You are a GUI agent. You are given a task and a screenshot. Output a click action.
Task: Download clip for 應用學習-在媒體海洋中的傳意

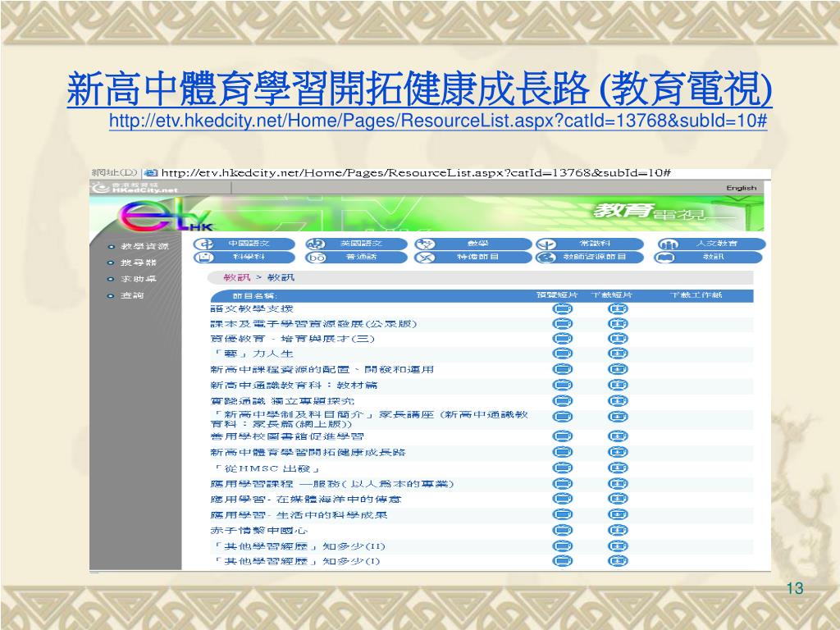click(x=618, y=499)
